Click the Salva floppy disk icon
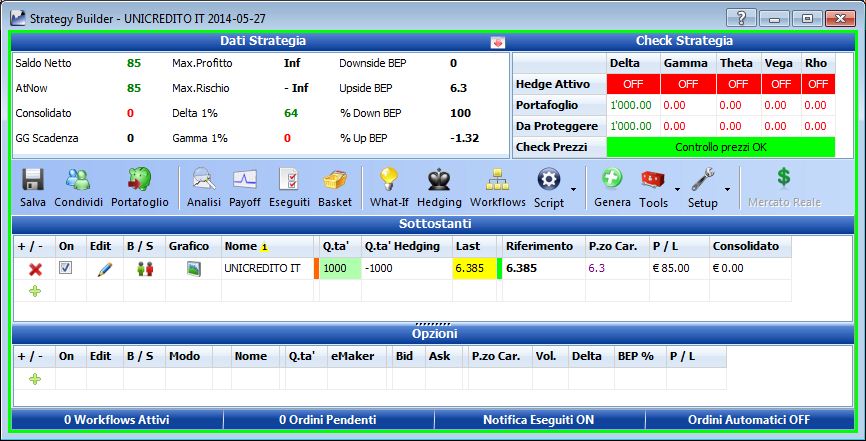This screenshot has height=441, width=866. tap(33, 180)
